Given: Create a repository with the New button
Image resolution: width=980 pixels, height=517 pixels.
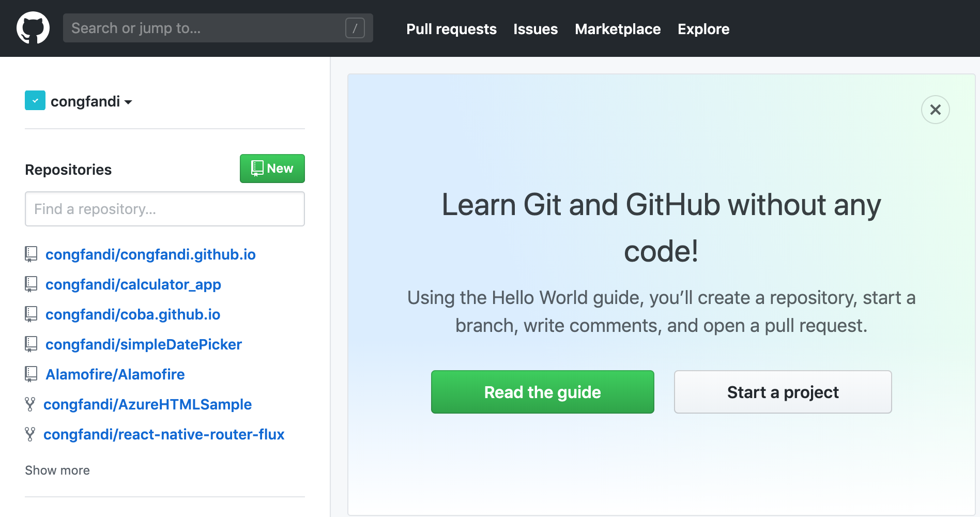Looking at the screenshot, I should tap(272, 169).
